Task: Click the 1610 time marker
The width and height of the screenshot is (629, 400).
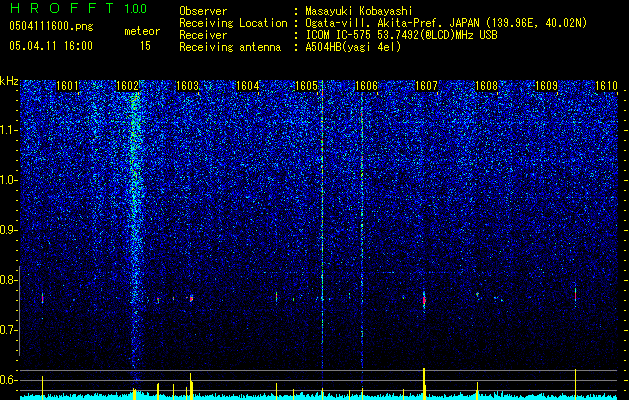Action: click(x=606, y=85)
